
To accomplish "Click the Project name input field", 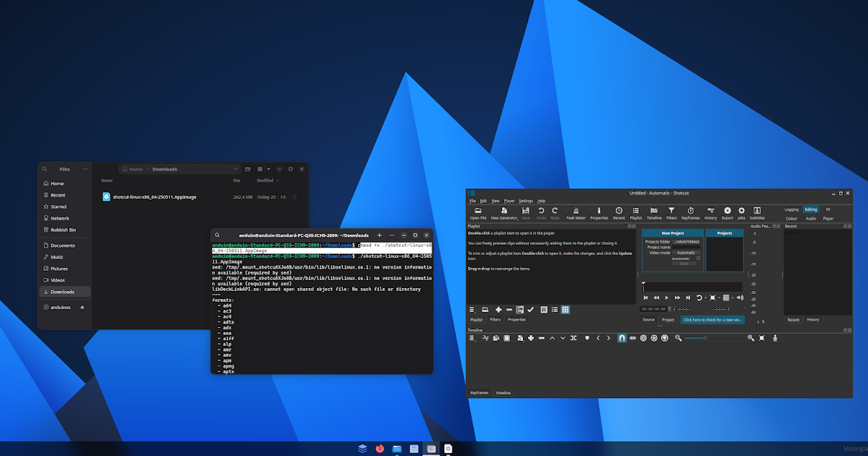I will click(686, 247).
